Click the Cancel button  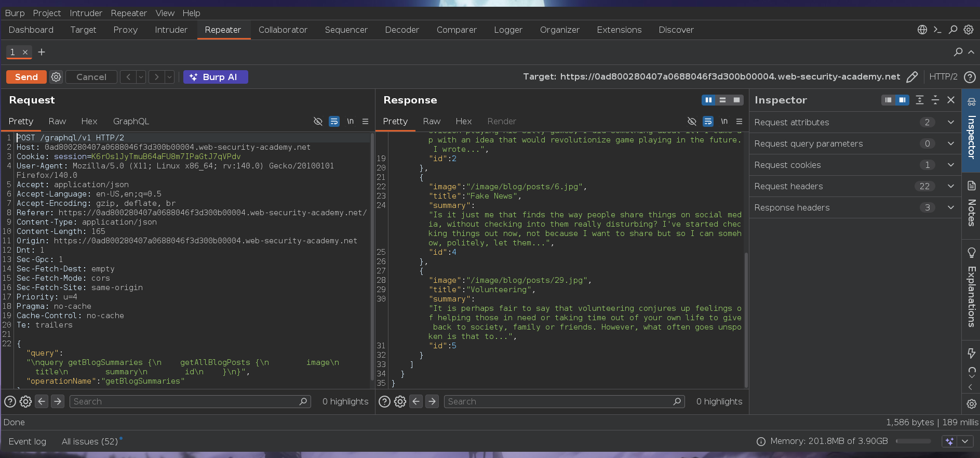91,77
